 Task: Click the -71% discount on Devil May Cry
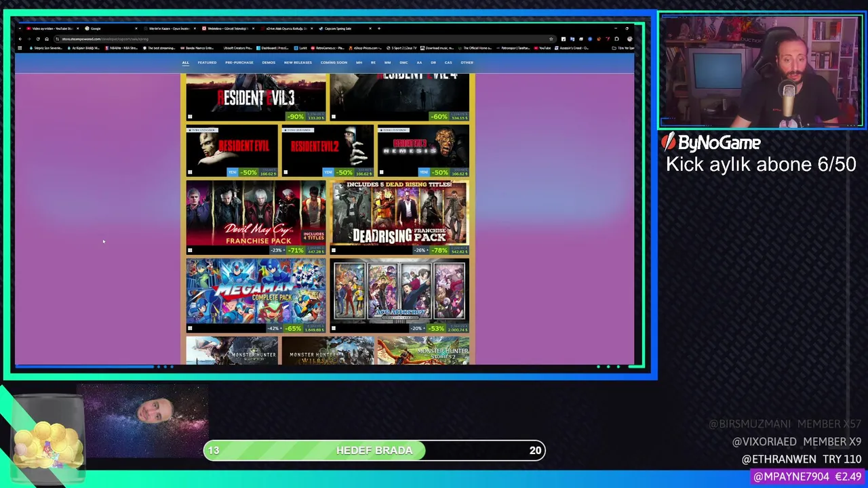296,250
